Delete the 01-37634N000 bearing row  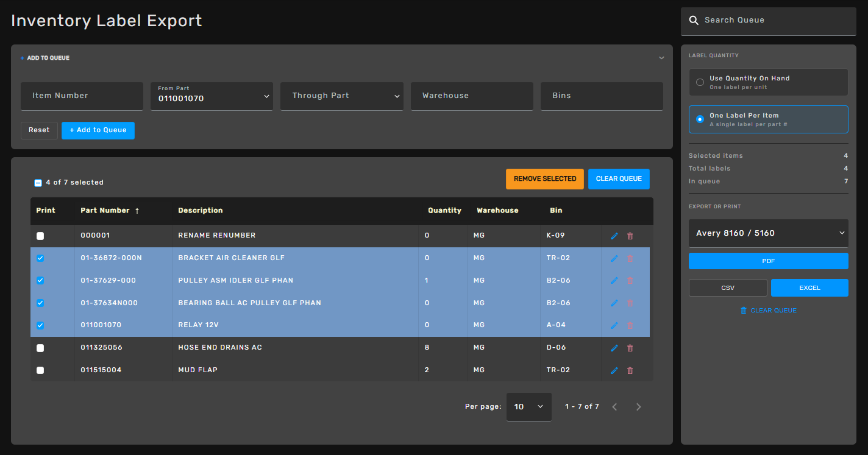630,303
